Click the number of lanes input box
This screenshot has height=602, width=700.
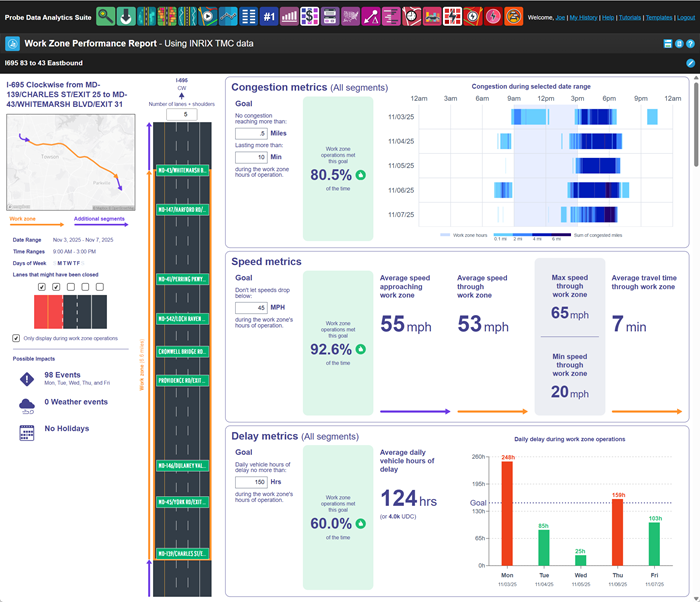coord(182,115)
